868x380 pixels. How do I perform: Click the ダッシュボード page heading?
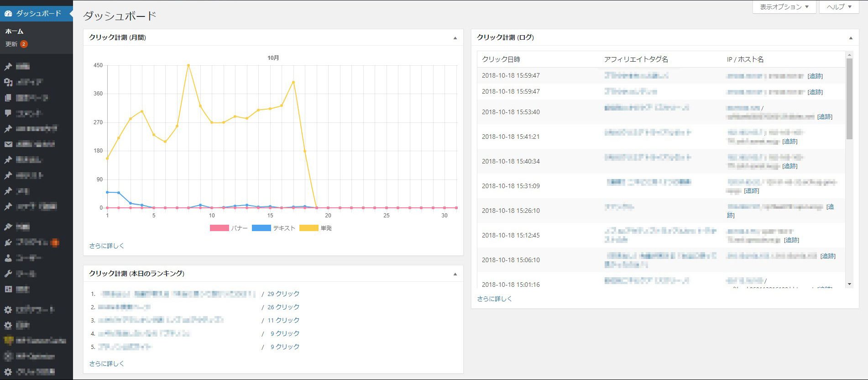click(x=120, y=16)
